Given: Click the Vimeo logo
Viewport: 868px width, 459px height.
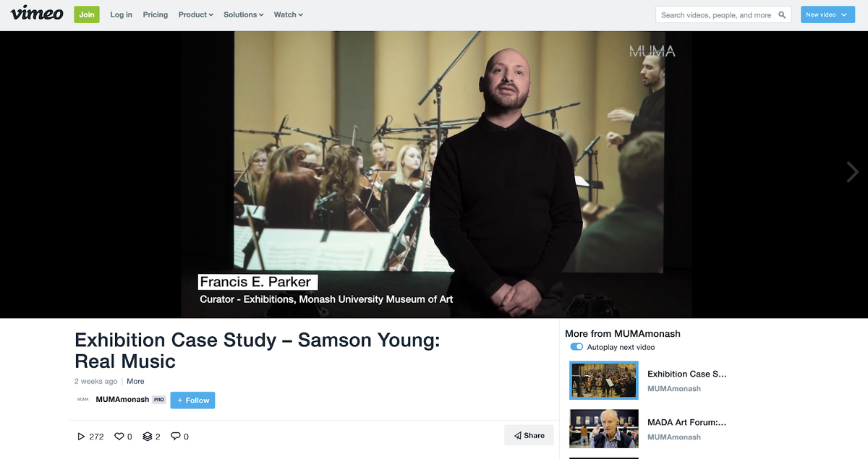Looking at the screenshot, I should 37,14.
